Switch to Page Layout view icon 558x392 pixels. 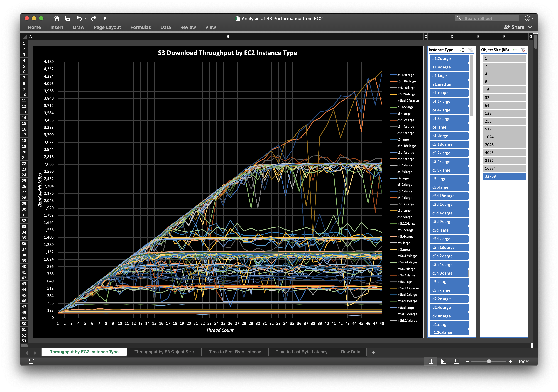click(444, 362)
